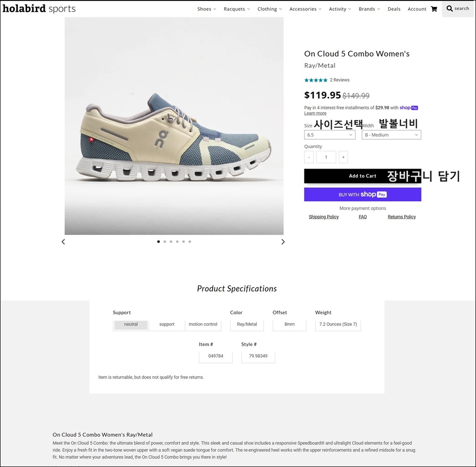Select the last image carousel dot

[x=189, y=242]
